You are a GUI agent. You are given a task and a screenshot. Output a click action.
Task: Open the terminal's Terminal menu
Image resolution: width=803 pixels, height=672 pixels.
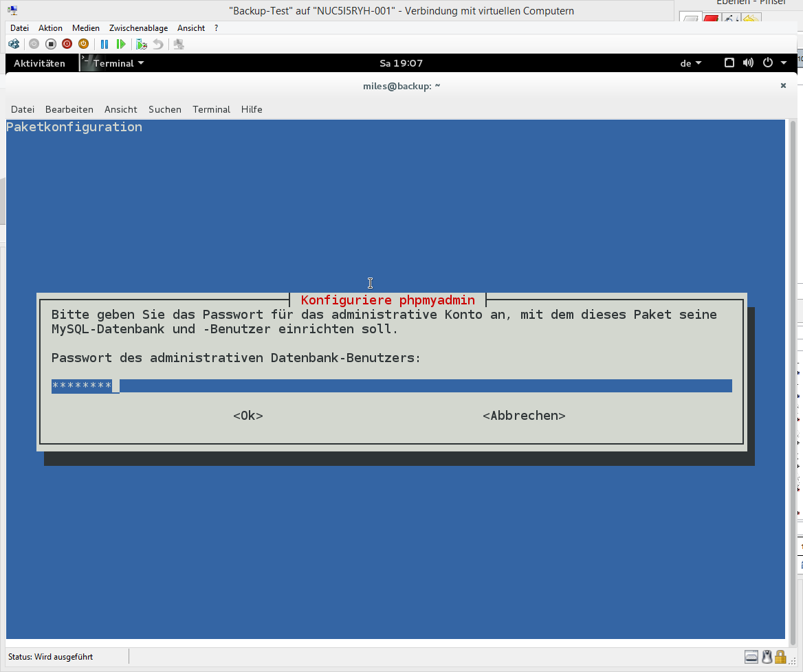coord(212,109)
